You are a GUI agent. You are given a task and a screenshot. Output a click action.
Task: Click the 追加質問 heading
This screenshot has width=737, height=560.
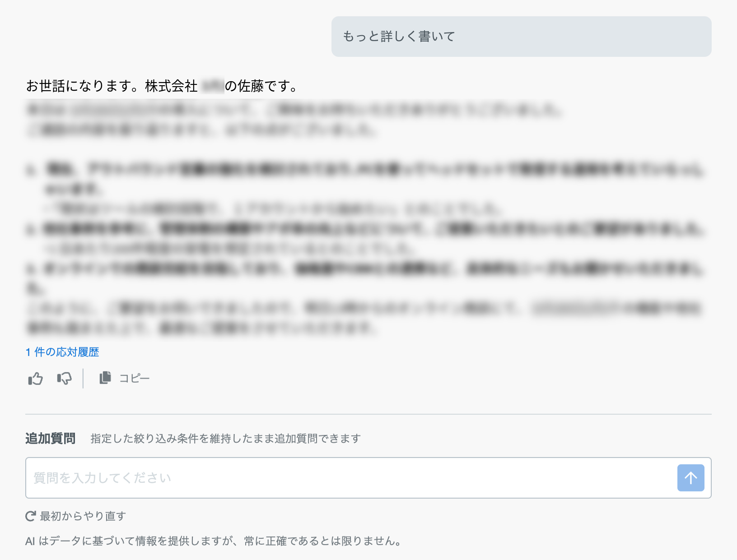tap(50, 438)
